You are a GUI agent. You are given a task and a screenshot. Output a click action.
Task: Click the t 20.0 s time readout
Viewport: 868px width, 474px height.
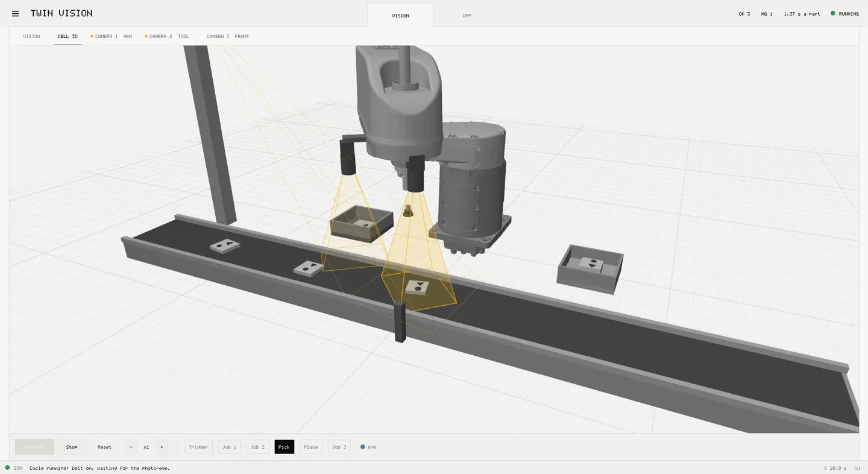[835, 468]
